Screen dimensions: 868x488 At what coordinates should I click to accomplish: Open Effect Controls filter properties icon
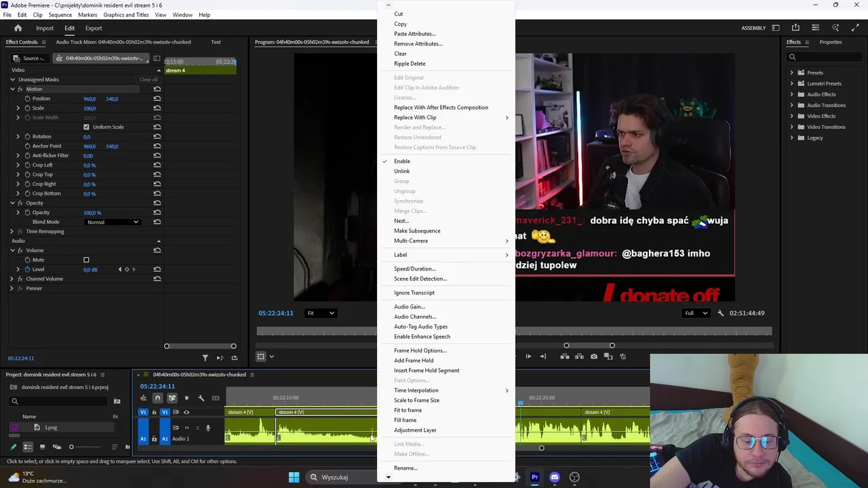coord(205,358)
